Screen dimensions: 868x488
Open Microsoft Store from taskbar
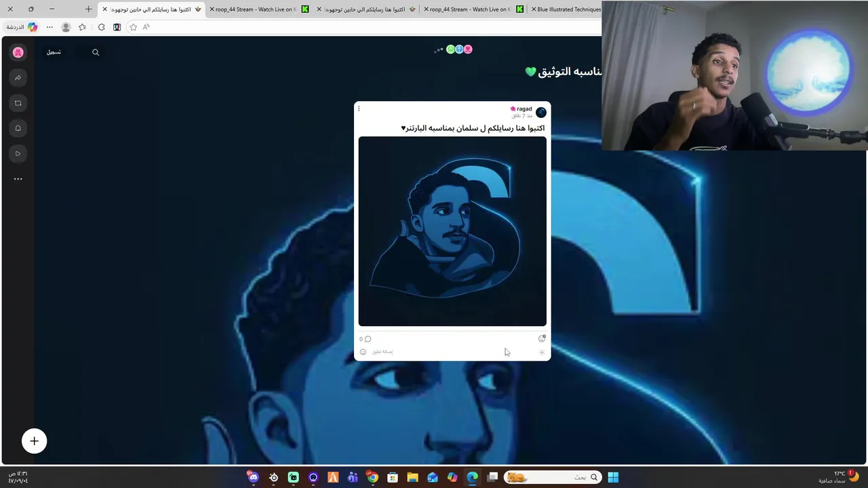[393, 477]
